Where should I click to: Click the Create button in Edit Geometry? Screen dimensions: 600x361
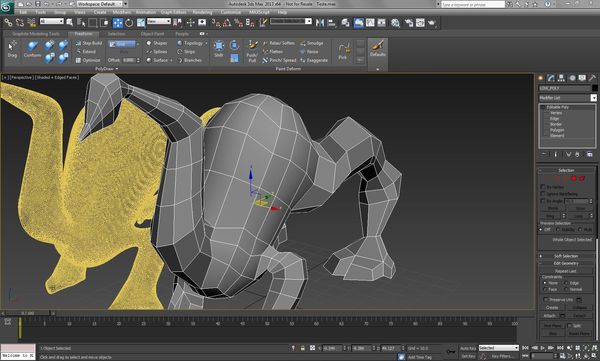552,308
